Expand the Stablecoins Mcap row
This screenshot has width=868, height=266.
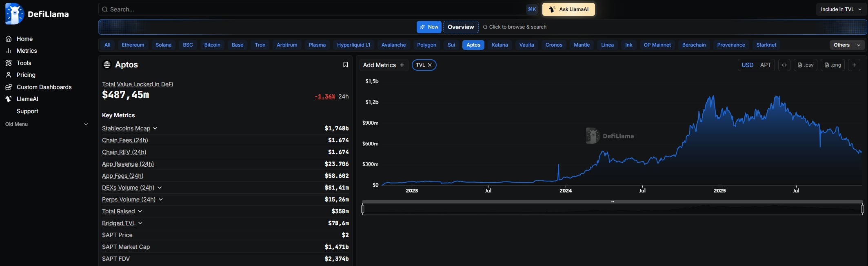pyautogui.click(x=155, y=128)
